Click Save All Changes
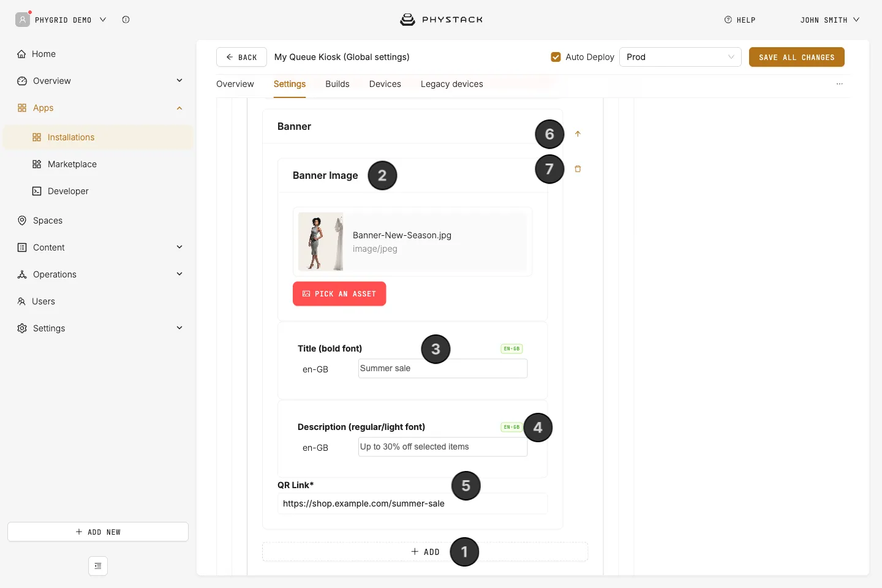This screenshot has width=882, height=588. tap(797, 57)
